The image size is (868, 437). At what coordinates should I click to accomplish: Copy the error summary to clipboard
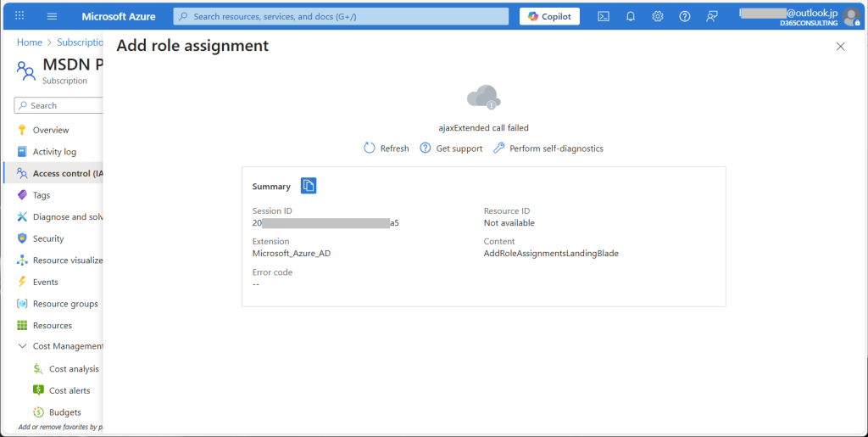309,186
